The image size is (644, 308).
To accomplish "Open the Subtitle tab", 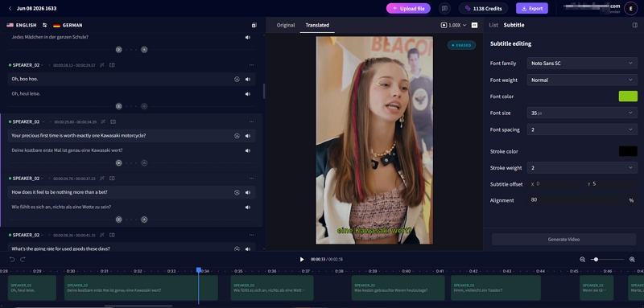I will (x=514, y=25).
